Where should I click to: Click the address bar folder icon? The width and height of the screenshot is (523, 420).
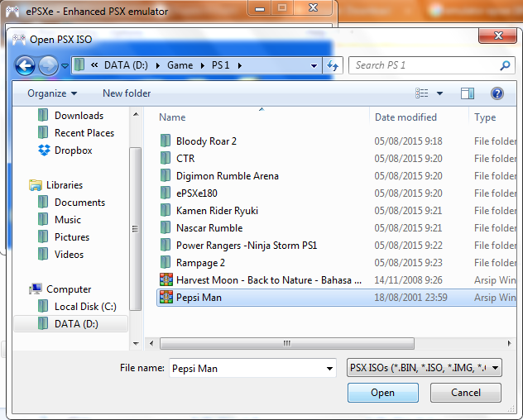pos(79,64)
